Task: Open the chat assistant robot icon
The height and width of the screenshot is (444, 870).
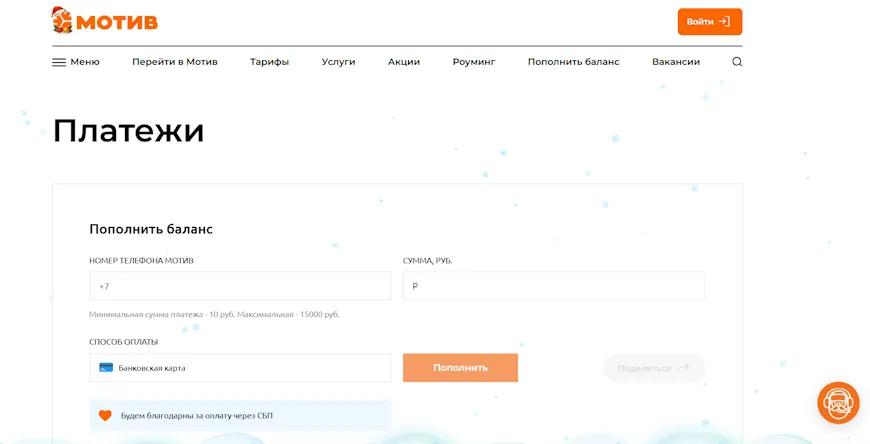Action: pyautogui.click(x=838, y=403)
